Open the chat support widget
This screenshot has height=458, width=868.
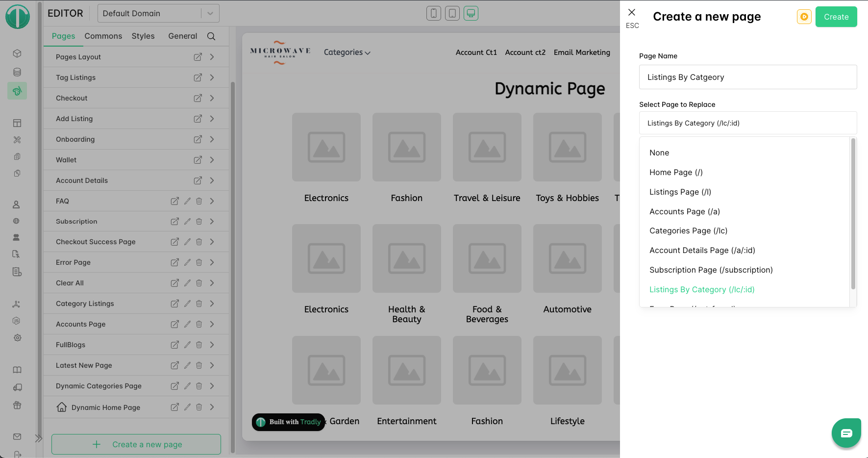(846, 433)
